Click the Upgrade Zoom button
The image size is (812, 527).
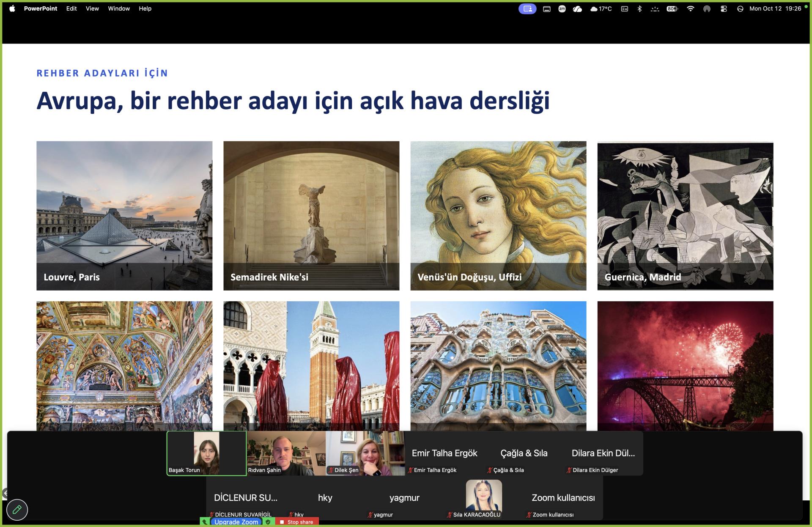coord(236,522)
